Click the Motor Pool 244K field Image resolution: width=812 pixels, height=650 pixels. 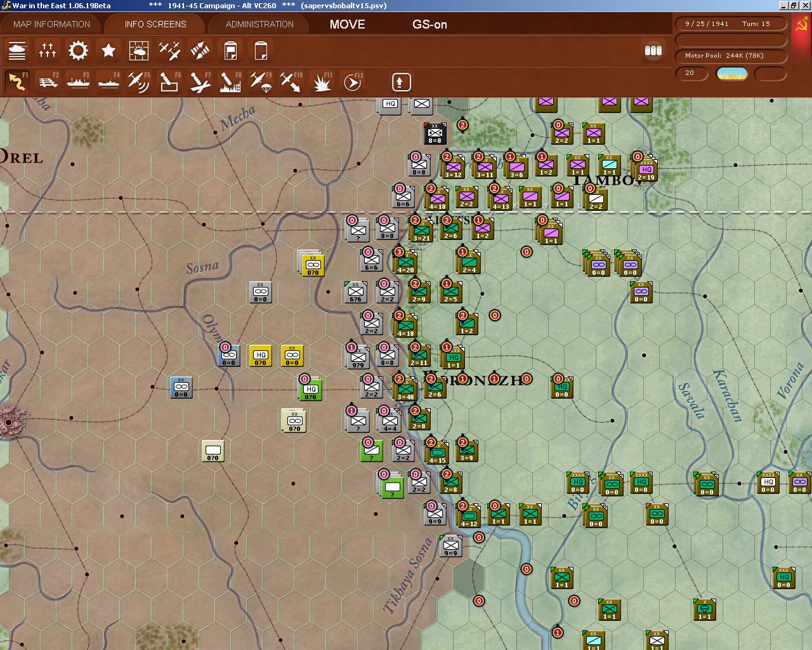click(x=731, y=55)
